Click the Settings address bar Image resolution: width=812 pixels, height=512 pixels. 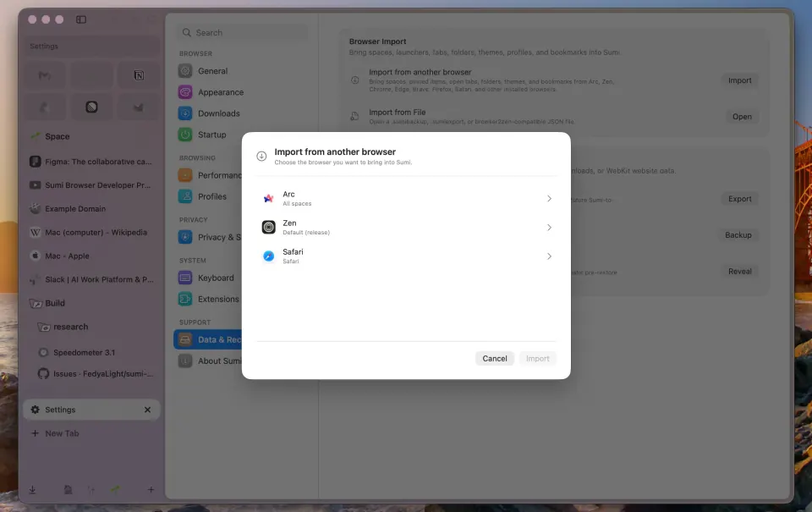[x=91, y=46]
